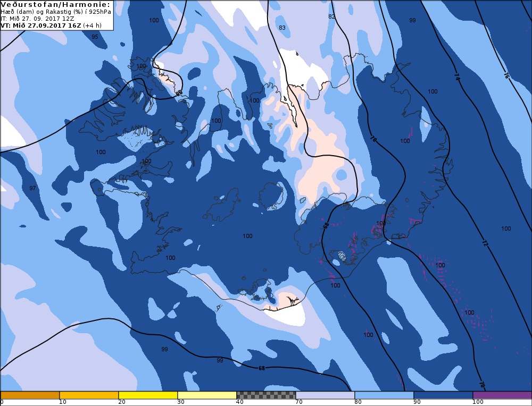The width and height of the screenshot is (532, 406).
Task: Click the dark orange 0–10 legend swatch
Action: 30,395
